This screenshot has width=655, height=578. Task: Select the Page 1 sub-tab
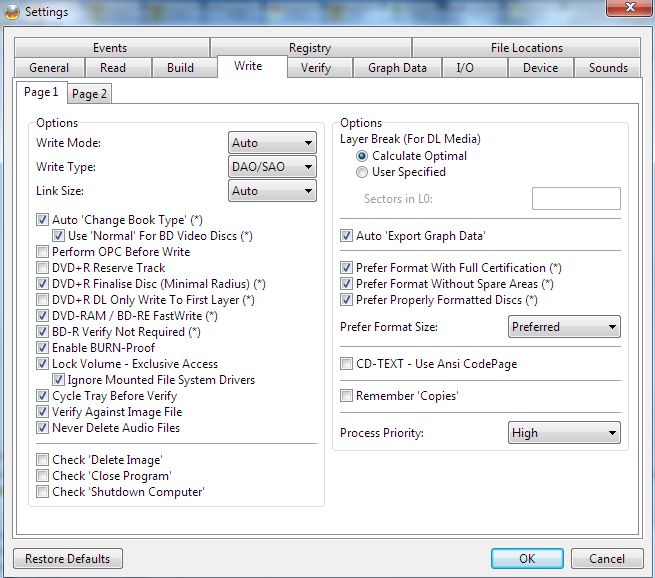click(41, 92)
